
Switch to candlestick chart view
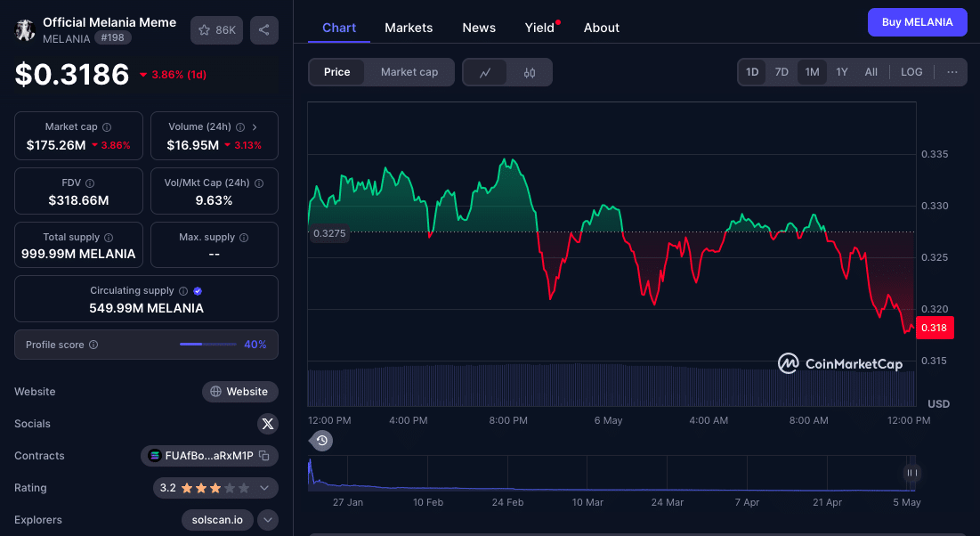tap(530, 72)
